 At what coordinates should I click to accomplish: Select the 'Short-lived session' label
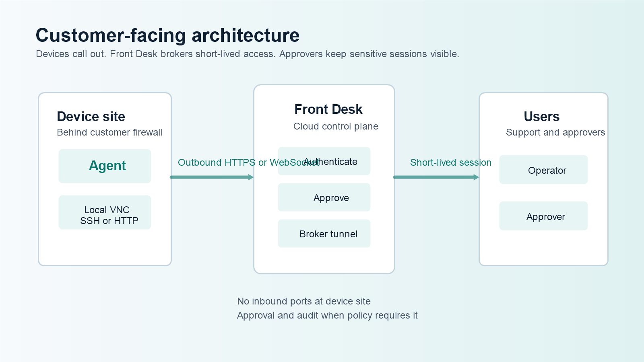[x=451, y=162]
